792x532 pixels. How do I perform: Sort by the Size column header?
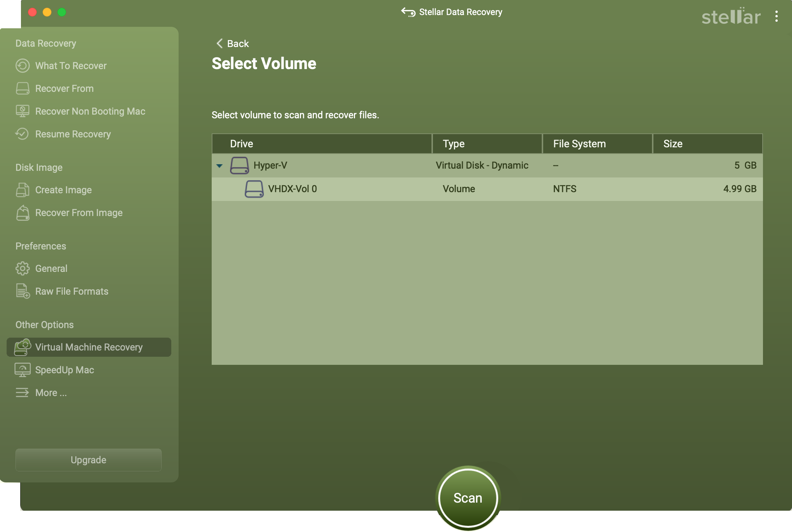pyautogui.click(x=707, y=144)
